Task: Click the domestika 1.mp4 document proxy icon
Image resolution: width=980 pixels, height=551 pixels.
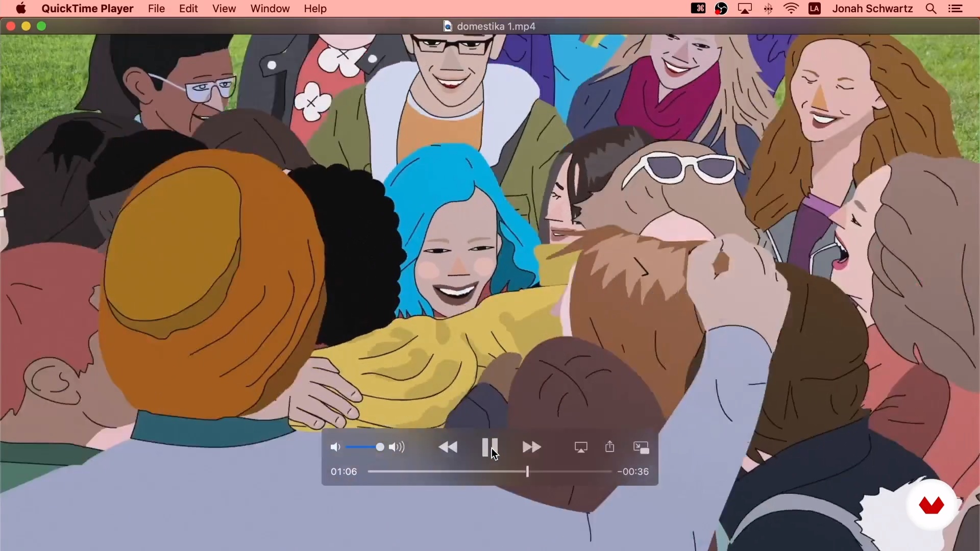Action: pos(448,27)
